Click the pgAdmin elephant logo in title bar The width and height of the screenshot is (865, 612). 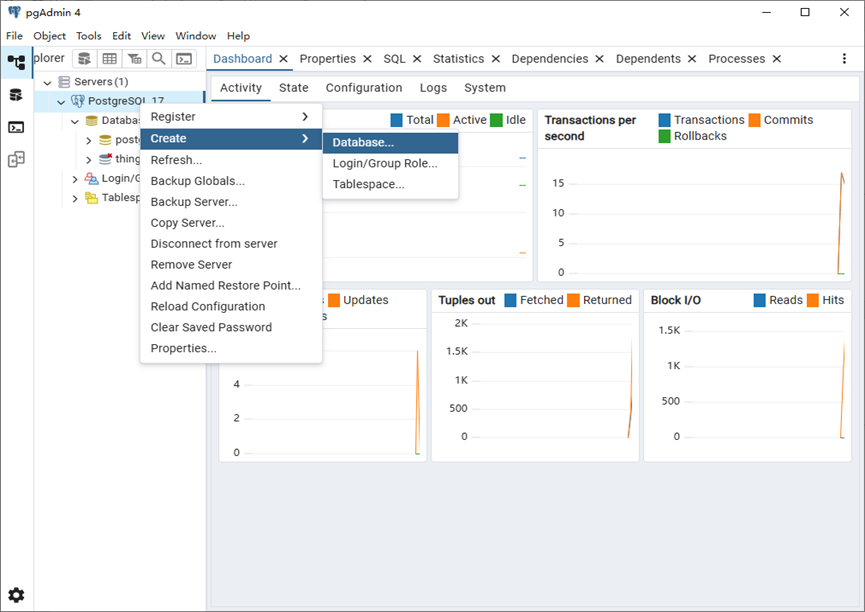pos(14,12)
